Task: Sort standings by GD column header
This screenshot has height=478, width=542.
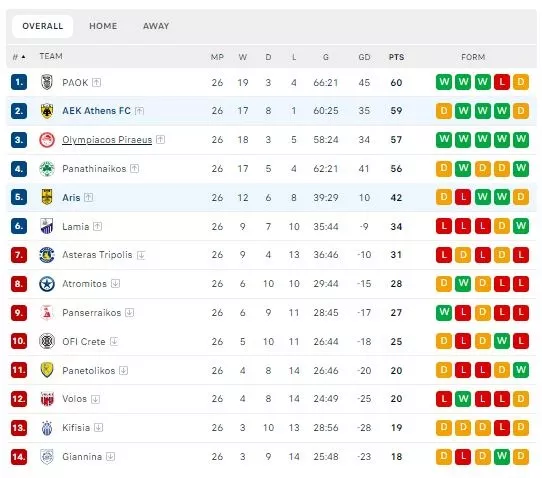Action: (x=364, y=57)
